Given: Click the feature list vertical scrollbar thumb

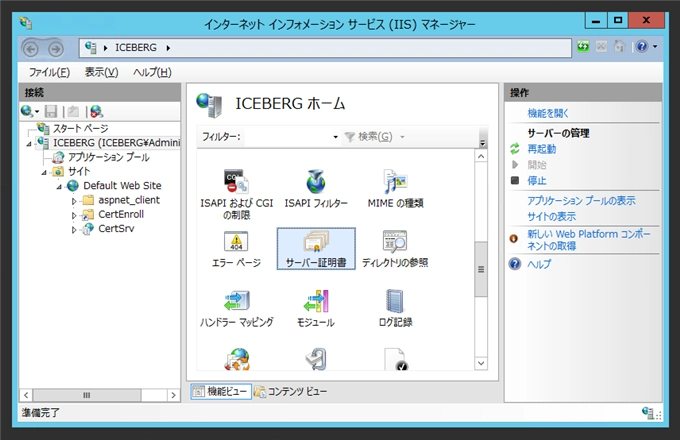Looking at the screenshot, I should tap(481, 269).
